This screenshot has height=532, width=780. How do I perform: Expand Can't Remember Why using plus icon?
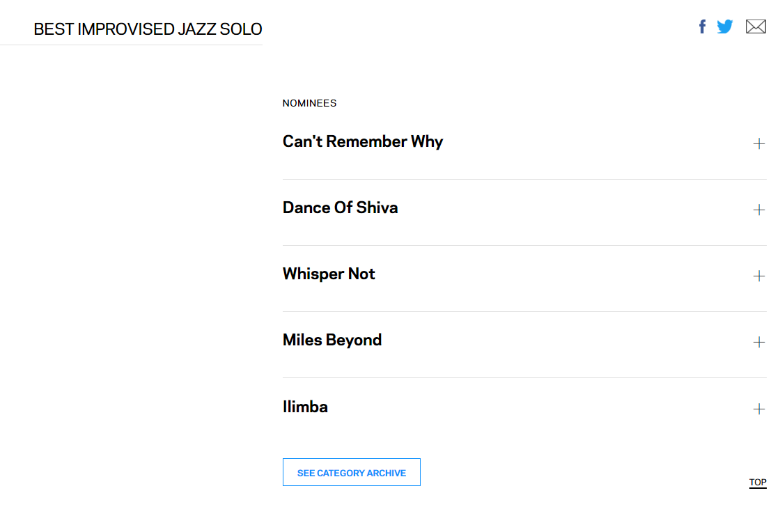759,144
